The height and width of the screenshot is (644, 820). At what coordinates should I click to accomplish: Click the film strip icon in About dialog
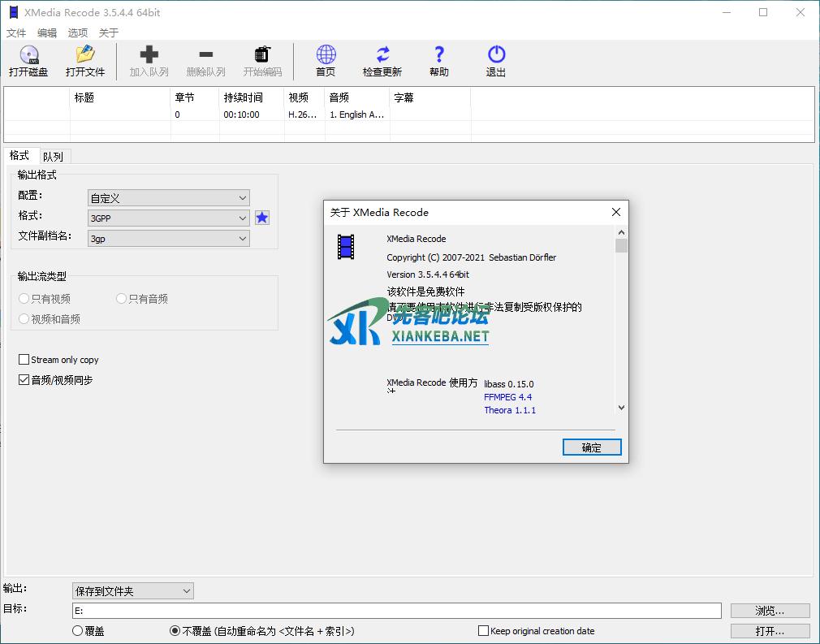point(347,247)
